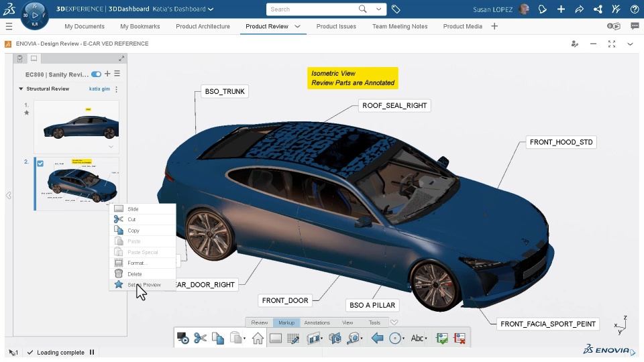Choose Slide in context menu

point(142,209)
